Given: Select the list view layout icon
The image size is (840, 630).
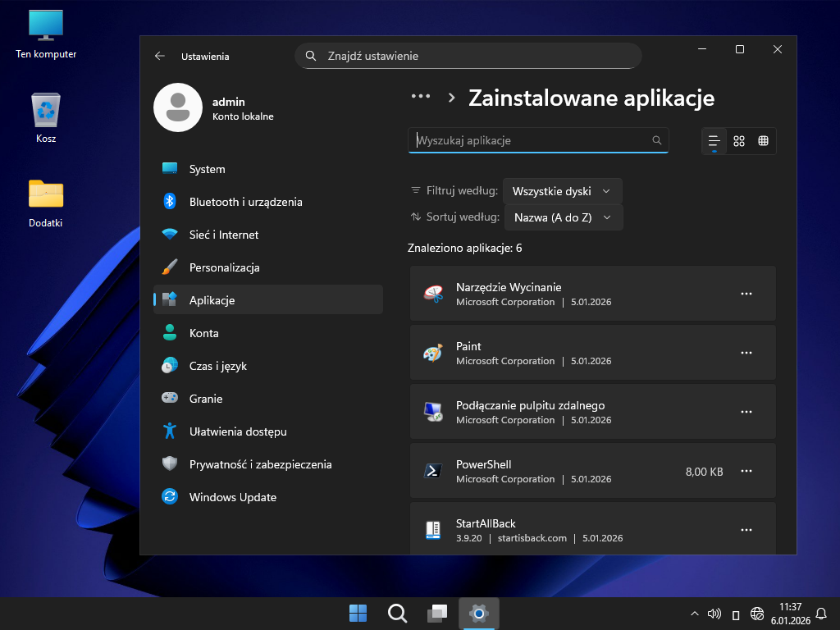Looking at the screenshot, I should [714, 141].
